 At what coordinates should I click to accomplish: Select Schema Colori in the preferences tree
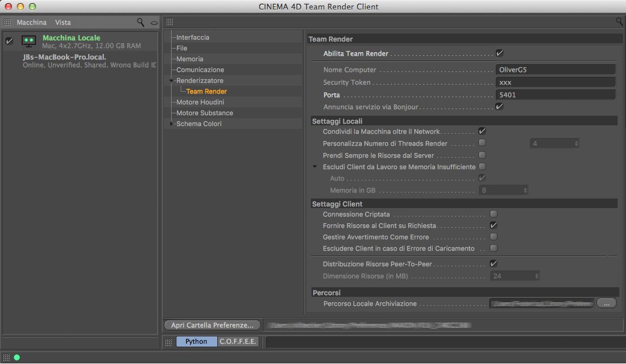199,124
